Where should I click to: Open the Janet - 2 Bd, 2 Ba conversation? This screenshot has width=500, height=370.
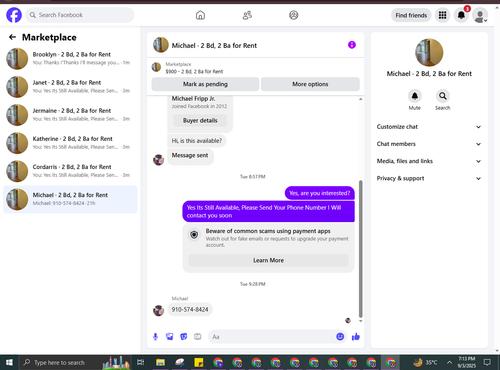[x=70, y=87]
